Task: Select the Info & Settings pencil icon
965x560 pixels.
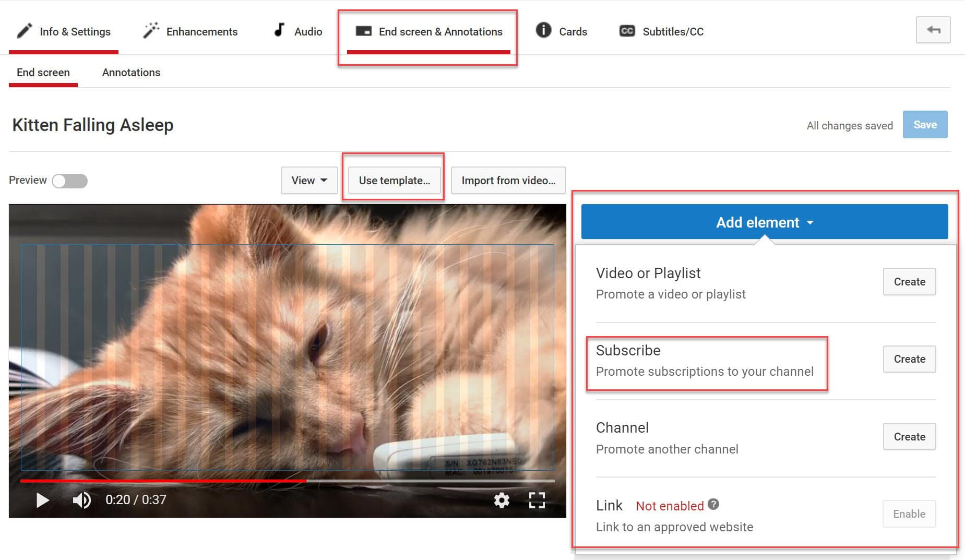Action: point(24,31)
